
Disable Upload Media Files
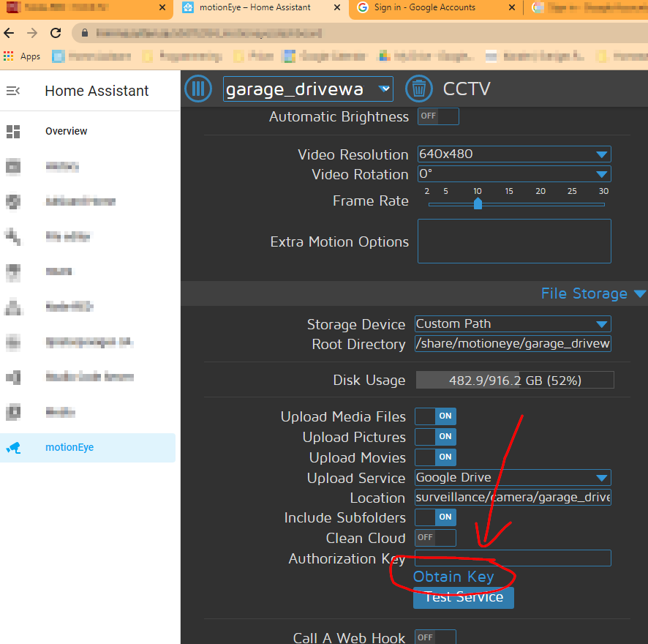[435, 416]
